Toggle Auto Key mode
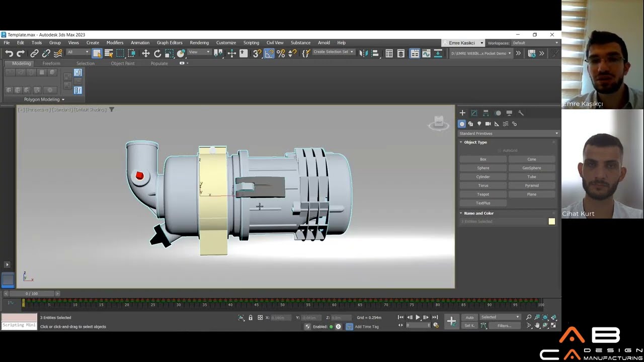 click(469, 317)
